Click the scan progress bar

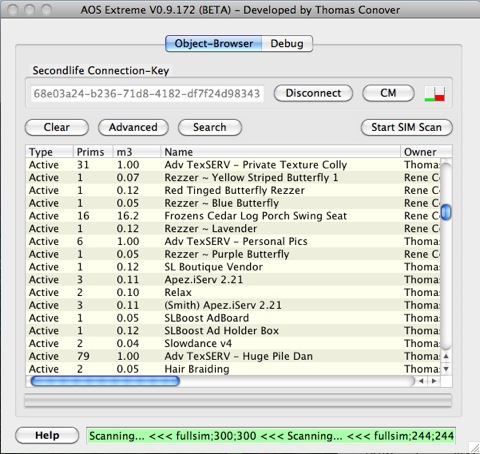point(238,400)
